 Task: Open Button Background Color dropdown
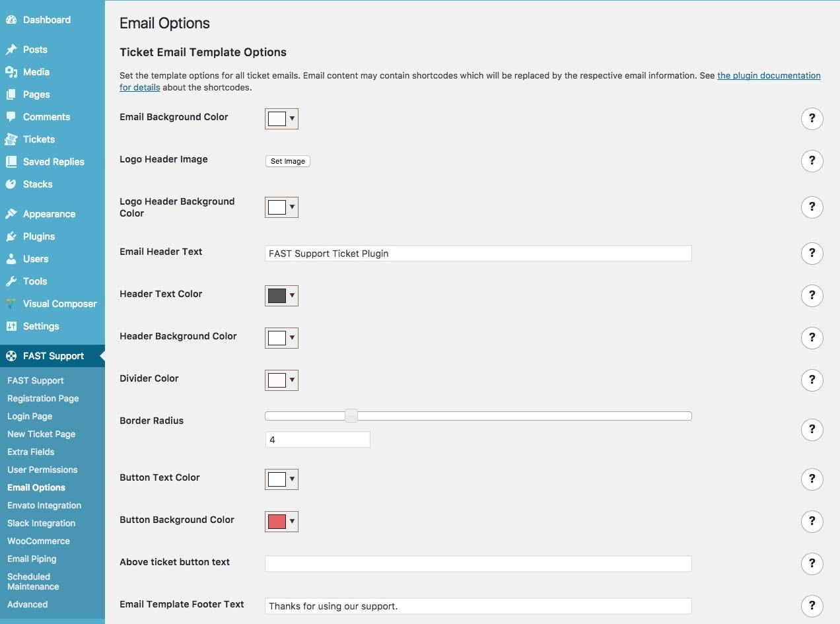282,522
